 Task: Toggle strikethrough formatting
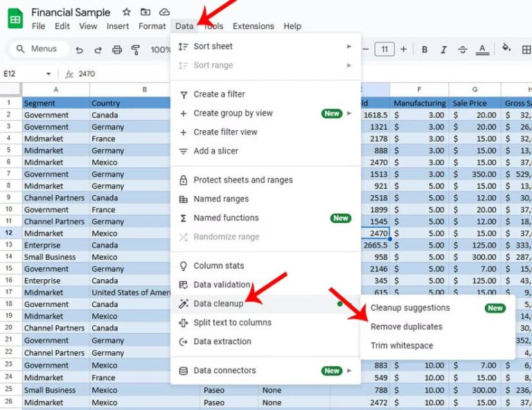463,50
